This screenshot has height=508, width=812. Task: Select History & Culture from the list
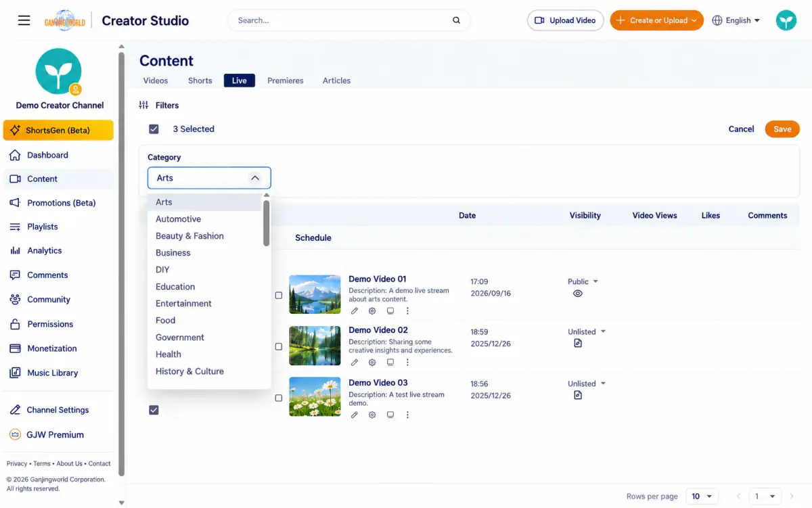tap(205, 371)
